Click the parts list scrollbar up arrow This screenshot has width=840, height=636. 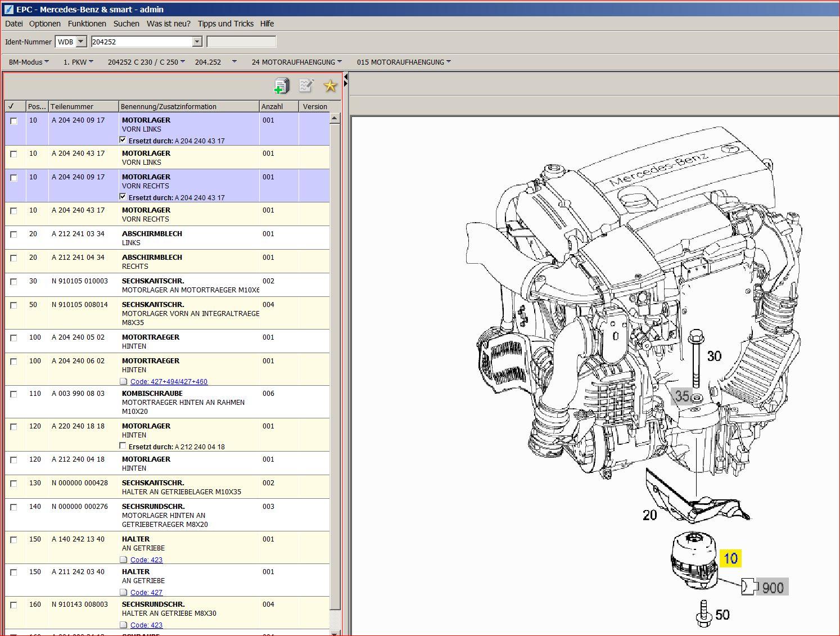pos(335,118)
